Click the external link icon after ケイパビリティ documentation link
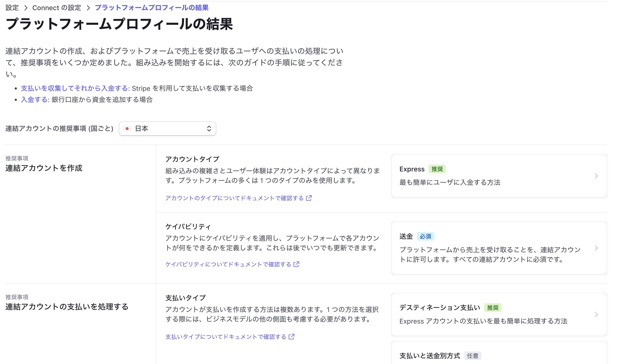The image size is (624, 364). pos(296,264)
